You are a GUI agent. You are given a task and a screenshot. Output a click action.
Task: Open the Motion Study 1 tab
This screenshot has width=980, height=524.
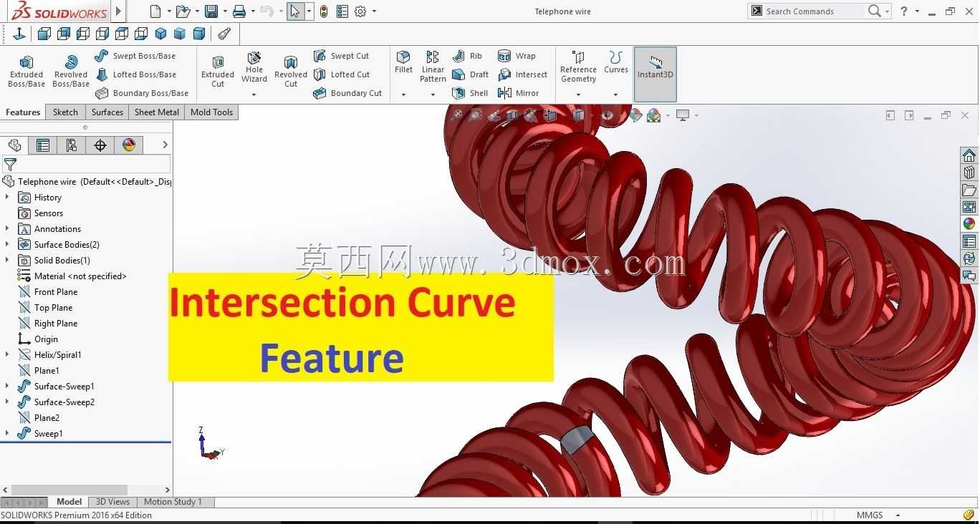pyautogui.click(x=173, y=502)
